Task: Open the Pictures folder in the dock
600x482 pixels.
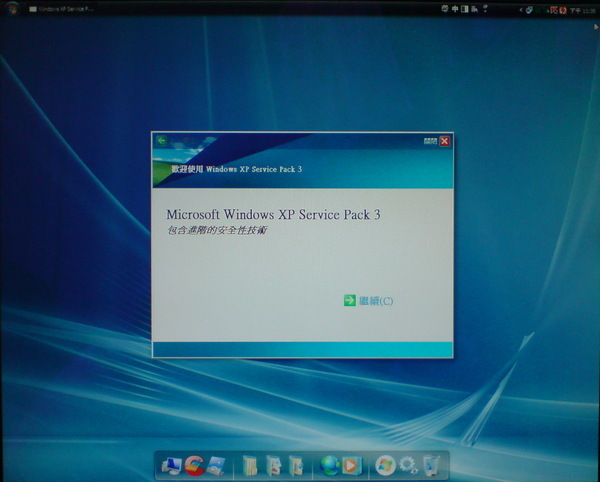Action: (273, 466)
